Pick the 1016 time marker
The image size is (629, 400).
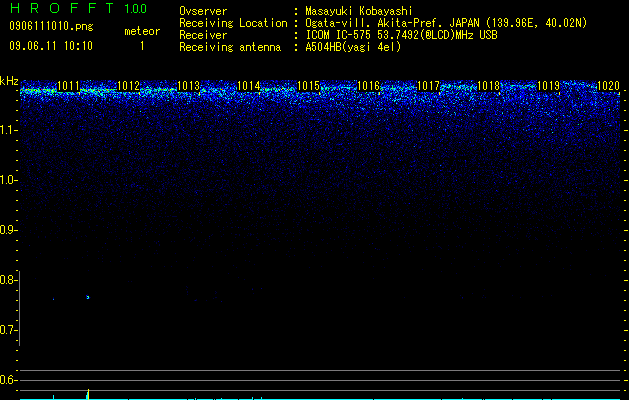tap(368, 85)
